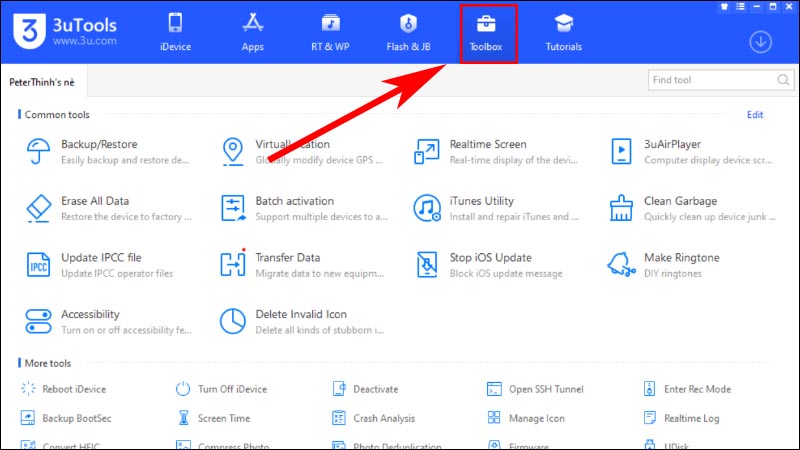Click the Reboot iDevice icon
Screen dimensions: 800x450
click(28, 389)
